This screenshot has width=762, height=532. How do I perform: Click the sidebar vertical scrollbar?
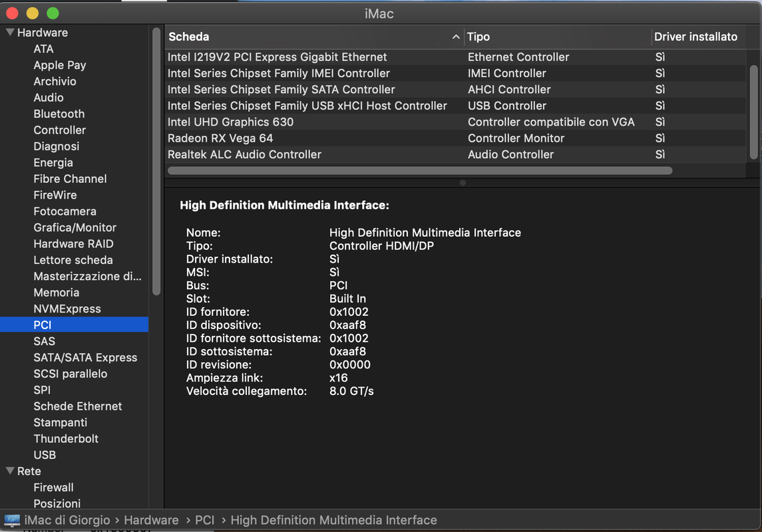click(x=156, y=162)
